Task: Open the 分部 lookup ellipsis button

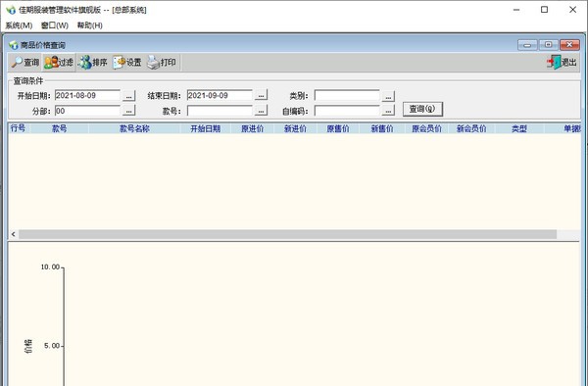Action: (128, 111)
